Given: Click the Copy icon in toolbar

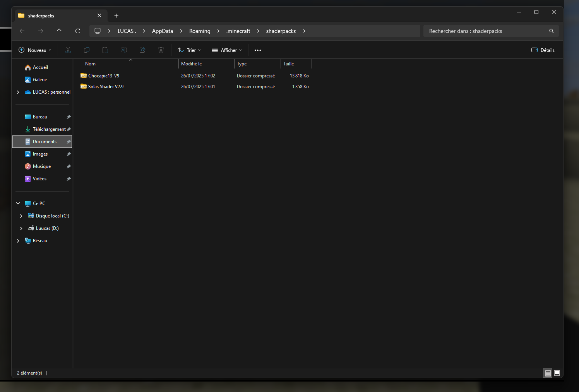Looking at the screenshot, I should (87, 50).
